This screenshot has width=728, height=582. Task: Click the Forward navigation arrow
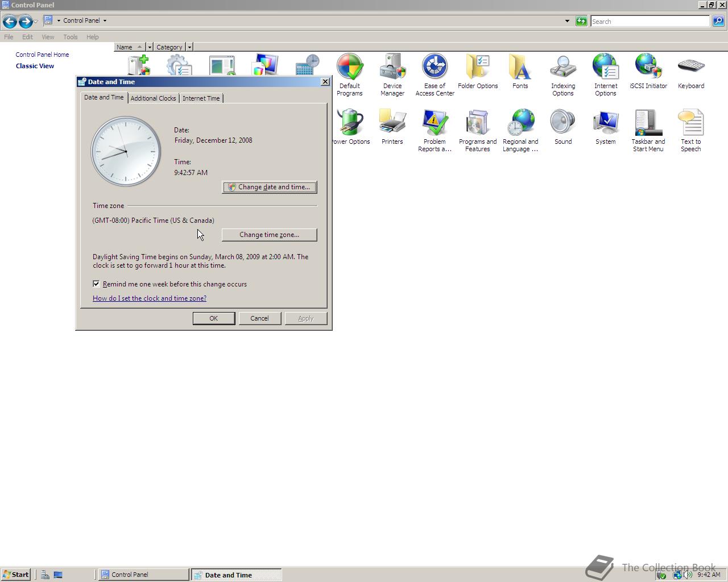26,22
